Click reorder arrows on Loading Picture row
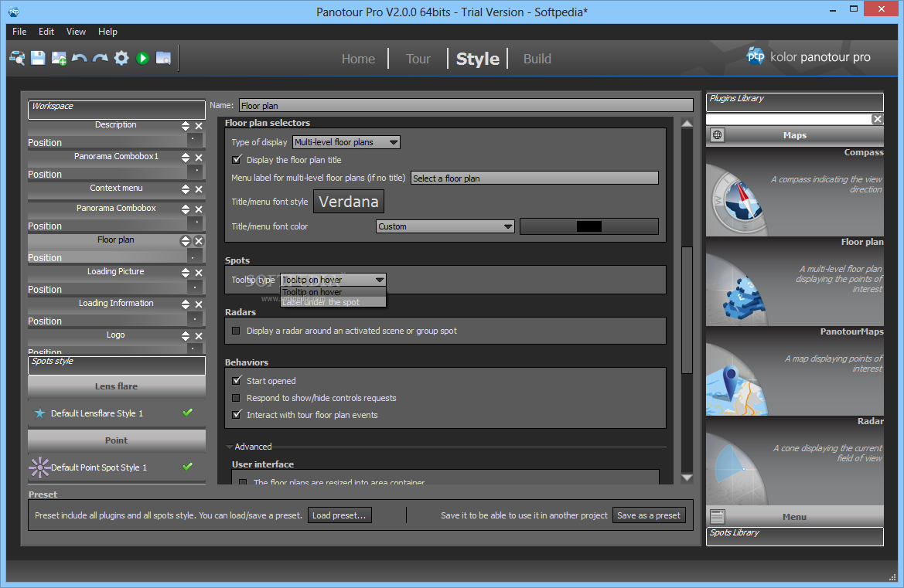The image size is (904, 588). [x=186, y=273]
